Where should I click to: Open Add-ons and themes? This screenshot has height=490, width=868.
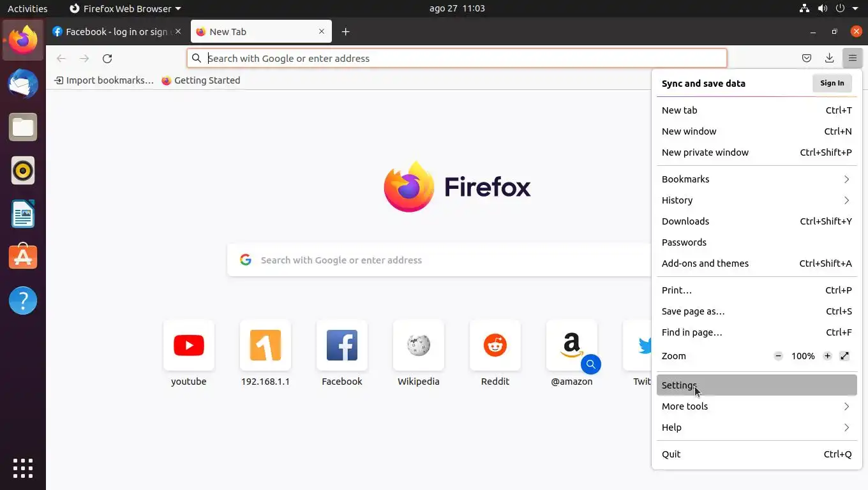tap(757, 264)
